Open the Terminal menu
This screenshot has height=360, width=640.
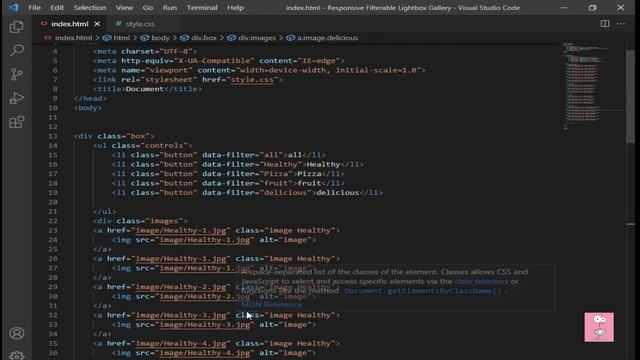point(202,8)
